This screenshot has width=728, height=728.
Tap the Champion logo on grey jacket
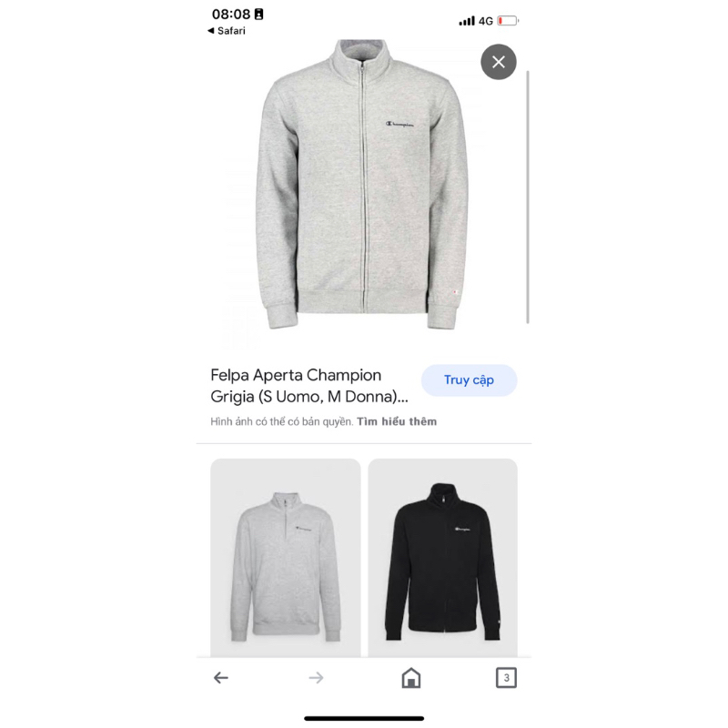(399, 124)
